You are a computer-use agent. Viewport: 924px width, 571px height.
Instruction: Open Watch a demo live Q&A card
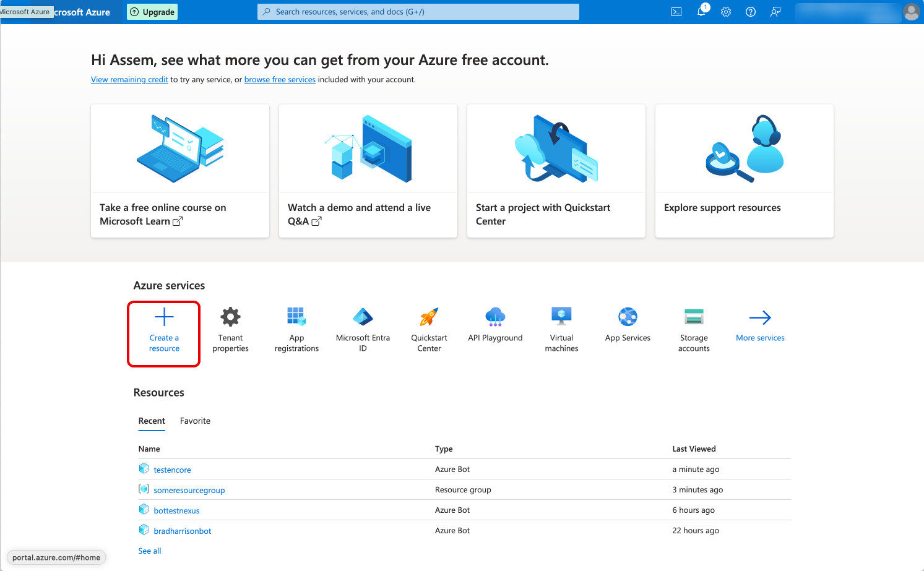(x=368, y=171)
